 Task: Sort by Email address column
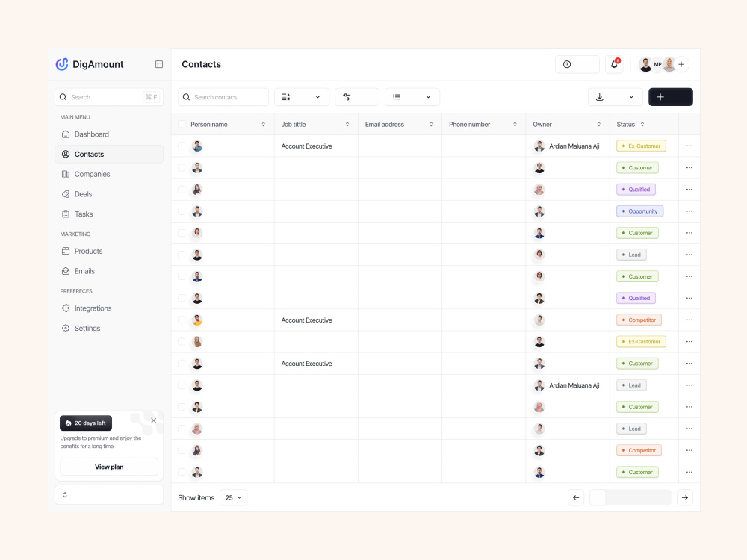pos(431,124)
